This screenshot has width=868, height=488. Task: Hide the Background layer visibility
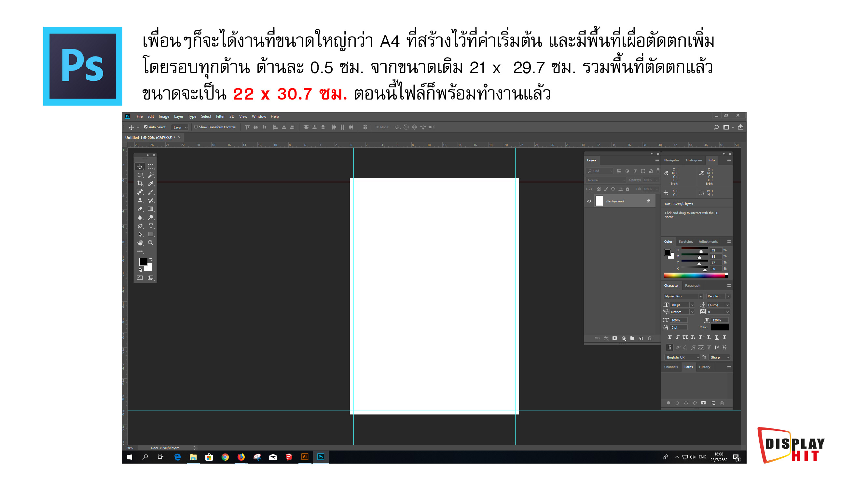pyautogui.click(x=589, y=201)
